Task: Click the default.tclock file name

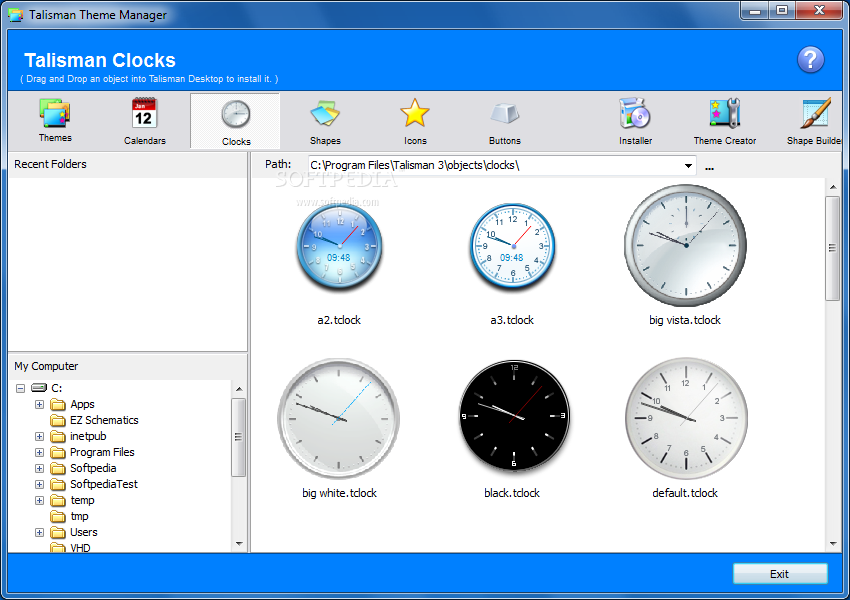Action: point(685,493)
